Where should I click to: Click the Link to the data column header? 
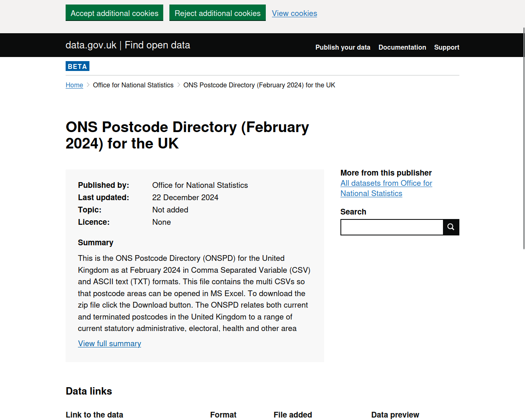(x=94, y=415)
